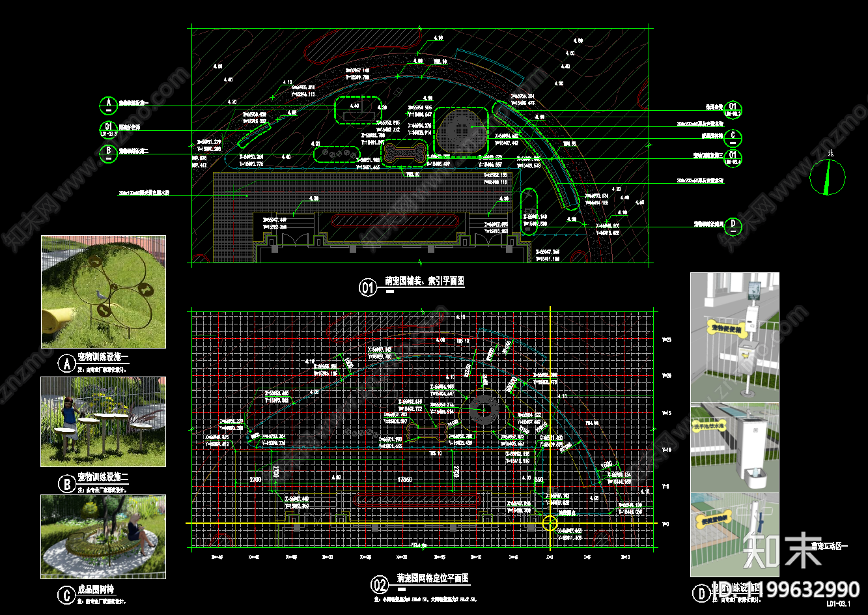This screenshot has height=615, width=868.
Task: Open the 洗手池/饮水池 wash basin image
Action: 735,448
